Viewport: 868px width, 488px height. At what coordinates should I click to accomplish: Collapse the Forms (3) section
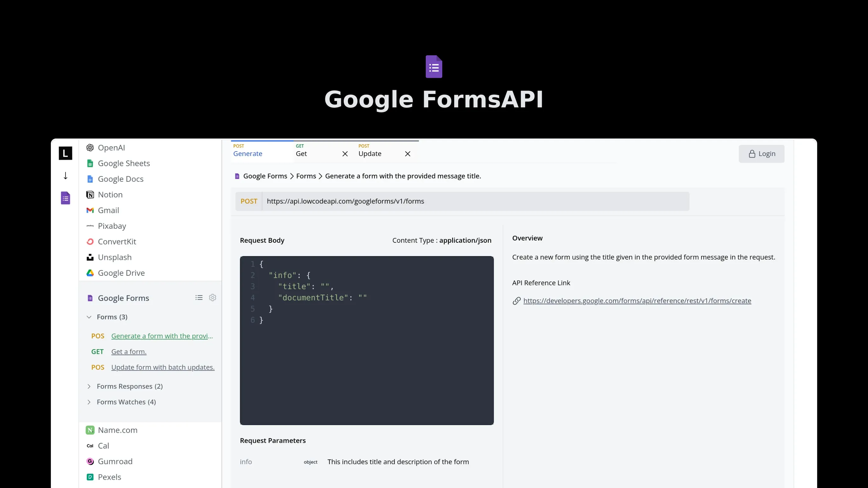[89, 317]
